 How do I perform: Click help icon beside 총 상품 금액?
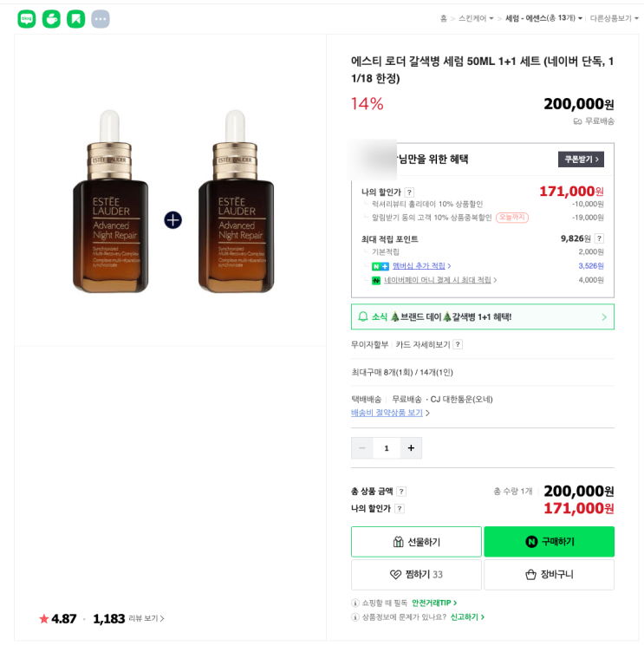click(401, 492)
